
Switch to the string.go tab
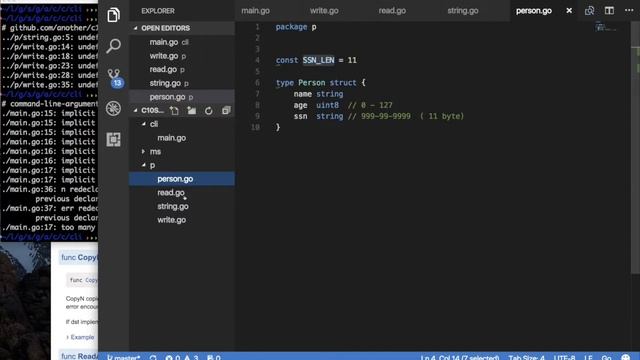click(x=462, y=11)
